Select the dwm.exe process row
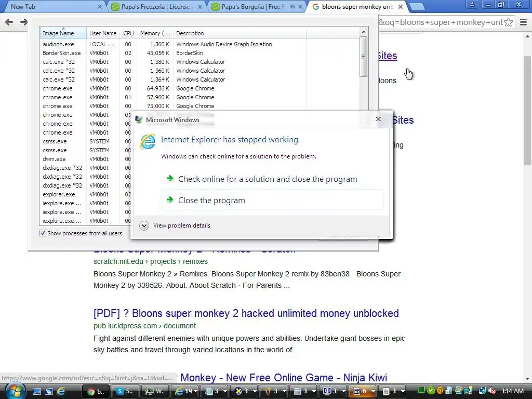The width and height of the screenshot is (532, 399). 85,159
